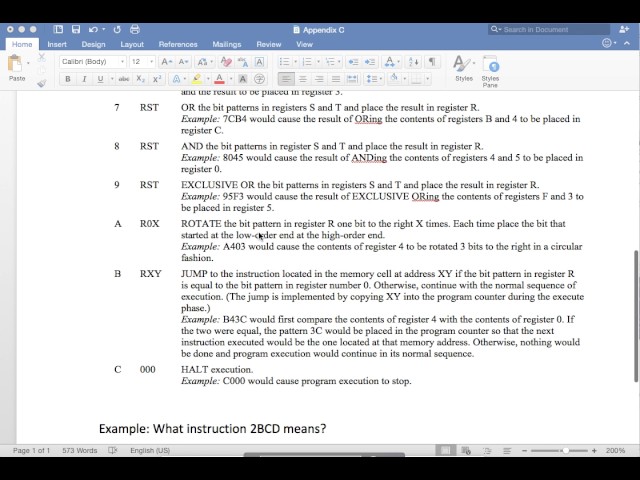Click the Redo circular arrow icon
The image size is (640, 480).
117,29
